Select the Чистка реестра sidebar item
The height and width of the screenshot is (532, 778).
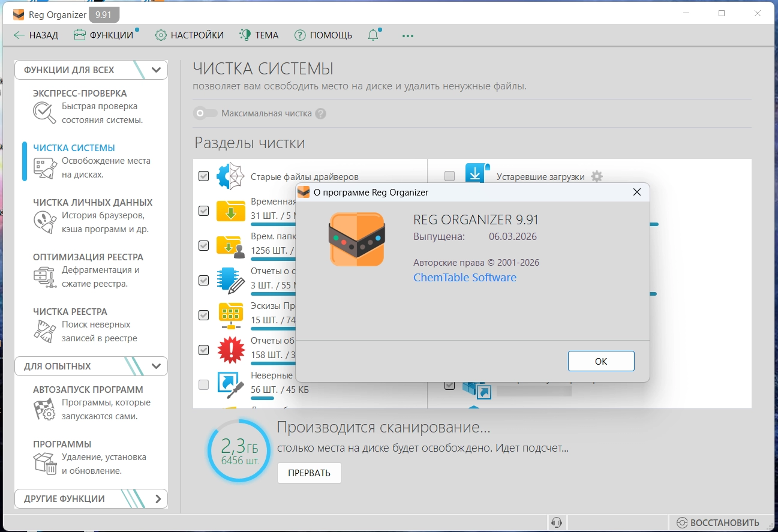click(92, 325)
